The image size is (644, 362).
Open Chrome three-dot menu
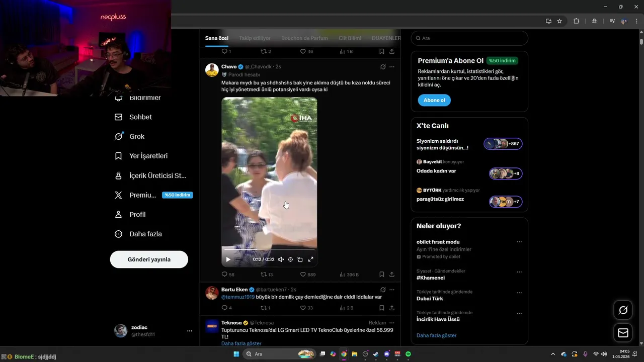pos(635,21)
